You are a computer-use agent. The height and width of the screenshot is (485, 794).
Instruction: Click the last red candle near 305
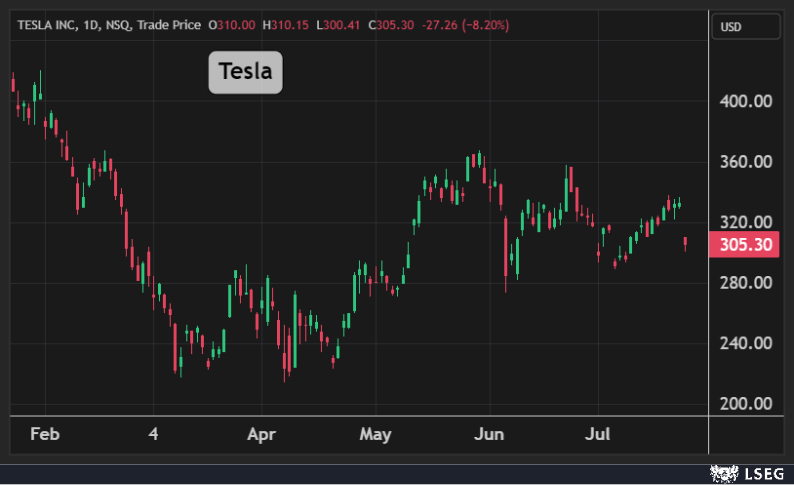coord(685,243)
